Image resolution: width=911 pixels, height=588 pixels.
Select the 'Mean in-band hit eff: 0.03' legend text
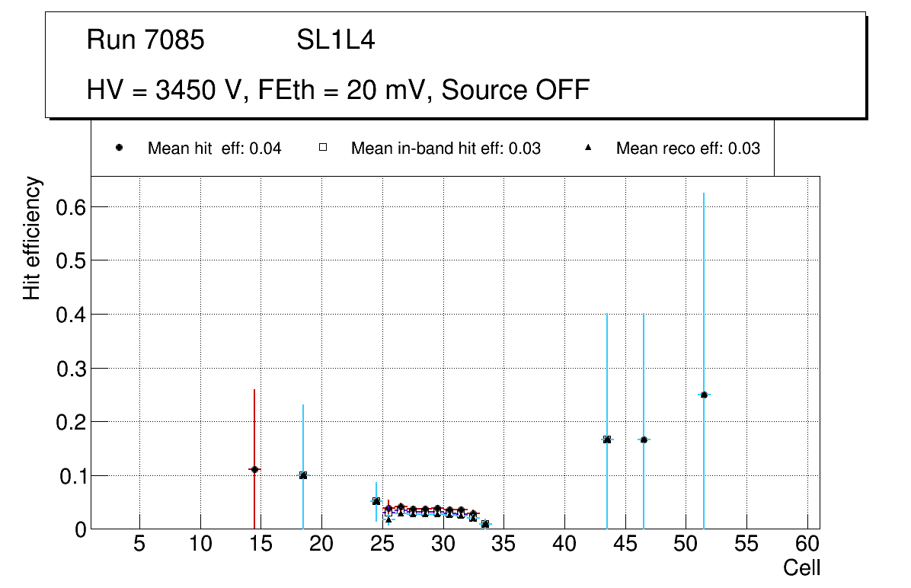coord(446,149)
